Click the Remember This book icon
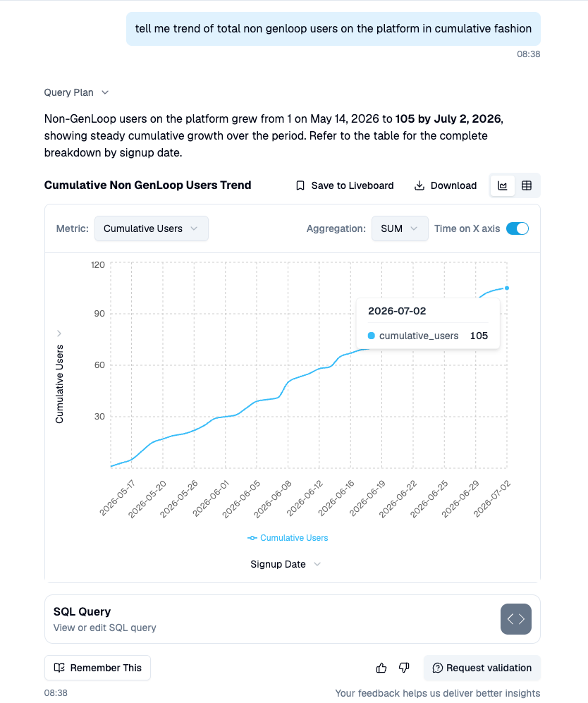The width and height of the screenshot is (588, 703). click(x=59, y=668)
